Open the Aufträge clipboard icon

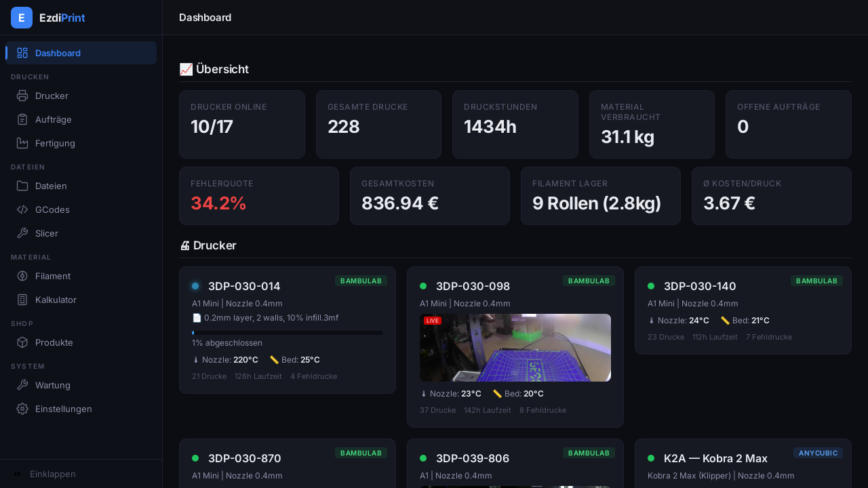coord(22,119)
